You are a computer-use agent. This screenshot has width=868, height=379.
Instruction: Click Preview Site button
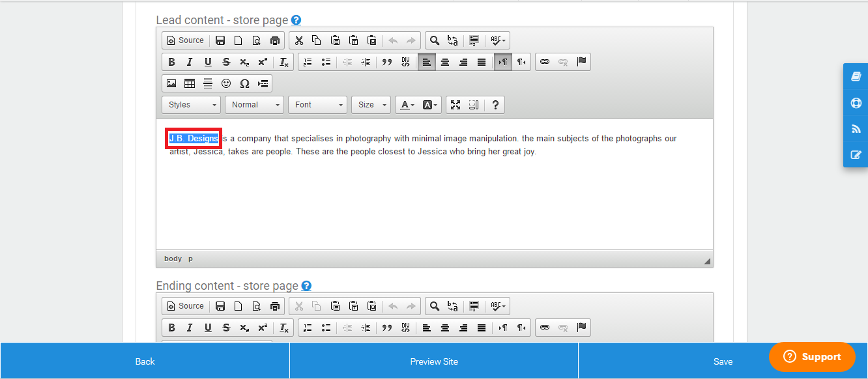[434, 361]
